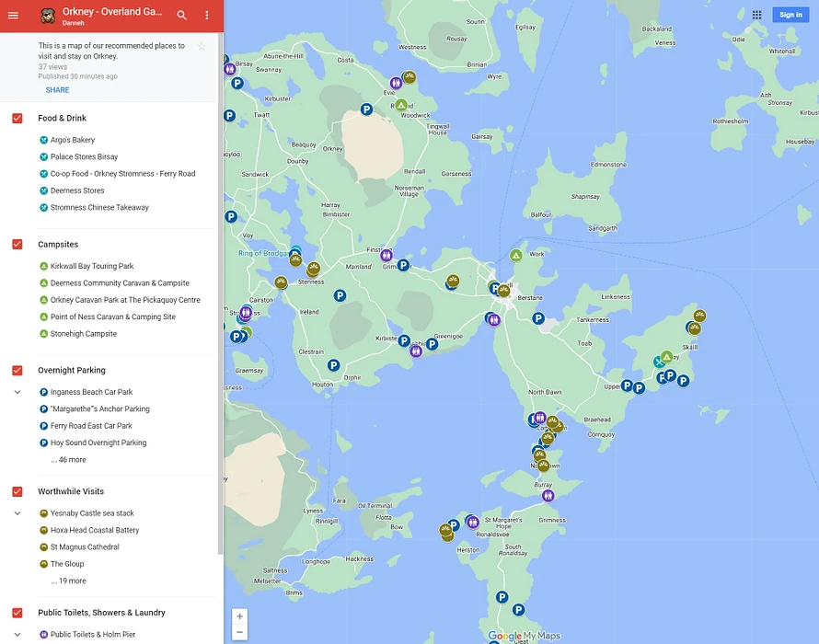Select The Gloup entry
The image size is (819, 644).
click(67, 564)
